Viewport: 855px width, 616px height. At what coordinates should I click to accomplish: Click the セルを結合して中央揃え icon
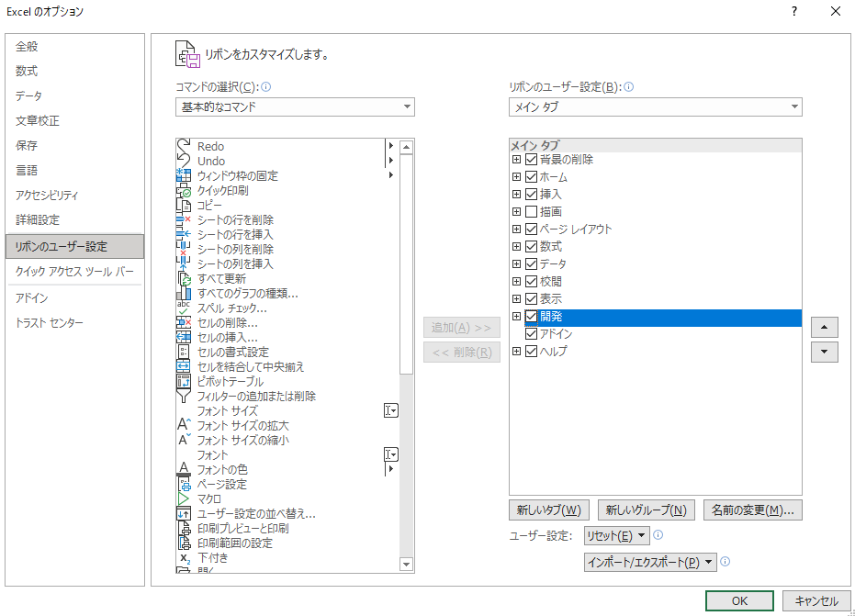[184, 367]
